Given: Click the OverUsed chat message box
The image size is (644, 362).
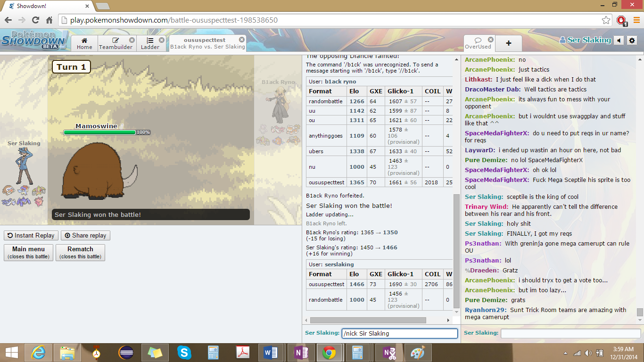Looking at the screenshot, I should point(570,333).
